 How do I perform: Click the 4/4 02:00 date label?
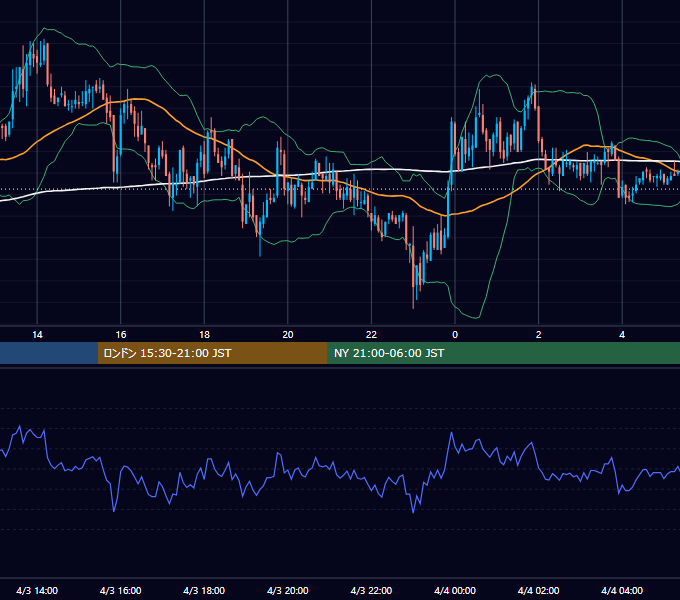point(539,590)
